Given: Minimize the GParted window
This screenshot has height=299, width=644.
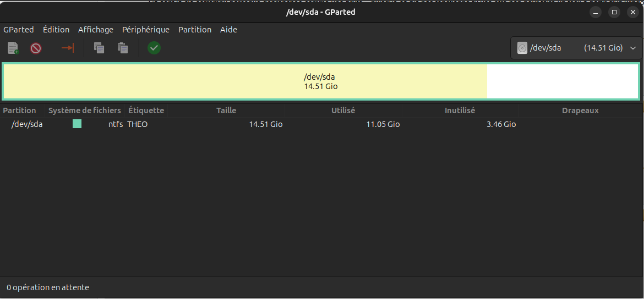Looking at the screenshot, I should tap(596, 12).
